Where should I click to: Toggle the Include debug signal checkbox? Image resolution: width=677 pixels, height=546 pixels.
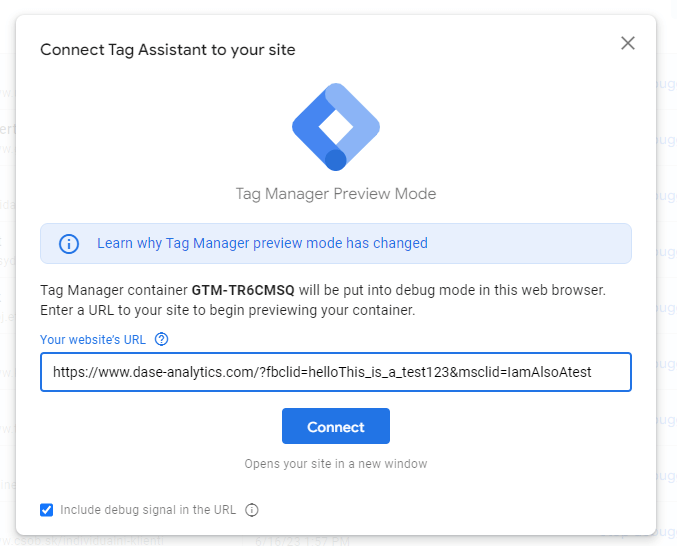click(x=47, y=510)
